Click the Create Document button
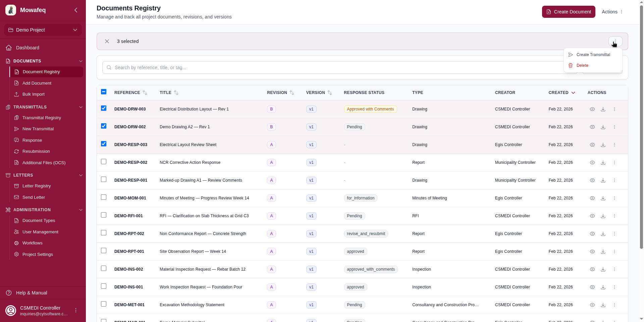Screen dimensions: 644x322 click(x=568, y=12)
